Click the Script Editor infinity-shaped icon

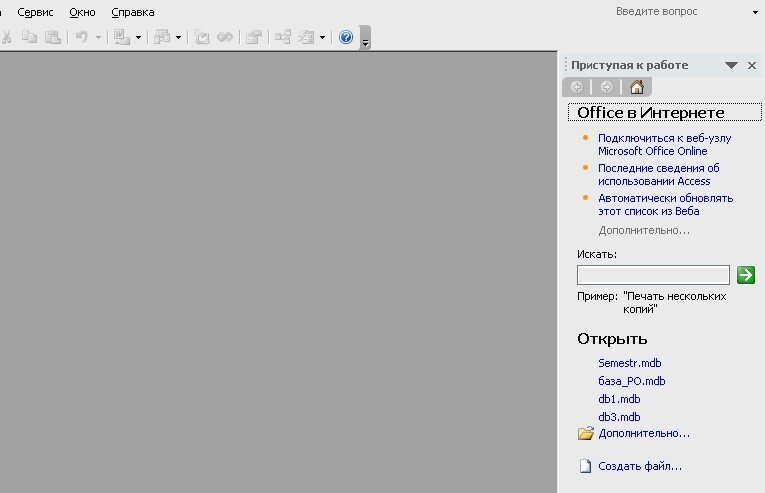tap(225, 37)
